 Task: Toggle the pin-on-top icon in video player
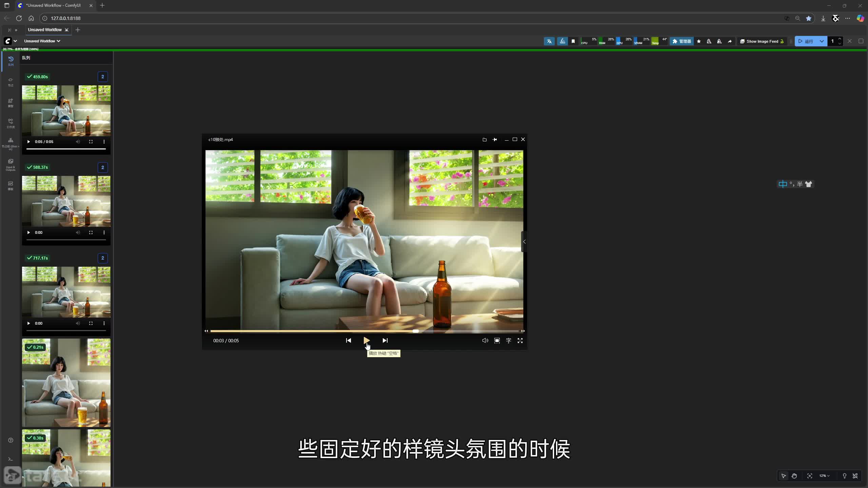[495, 140]
